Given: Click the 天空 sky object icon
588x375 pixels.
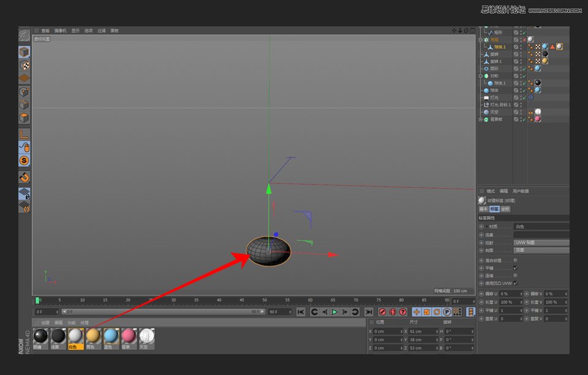Looking at the screenshot, I should (x=486, y=112).
